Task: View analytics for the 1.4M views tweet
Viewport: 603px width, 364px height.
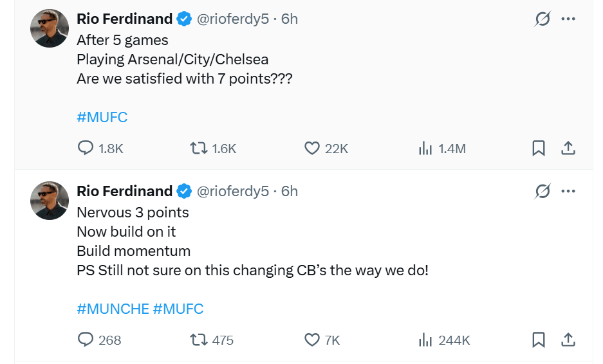Action: [425, 149]
